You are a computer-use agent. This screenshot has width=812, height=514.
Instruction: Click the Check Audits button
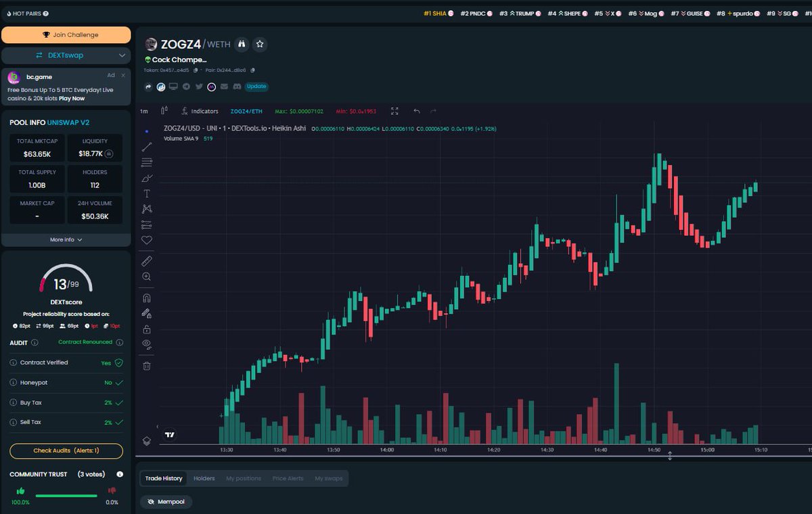[66, 451]
